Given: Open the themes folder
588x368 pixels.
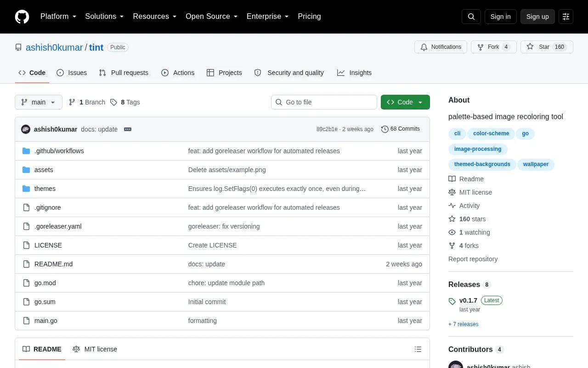Looking at the screenshot, I should coord(45,189).
